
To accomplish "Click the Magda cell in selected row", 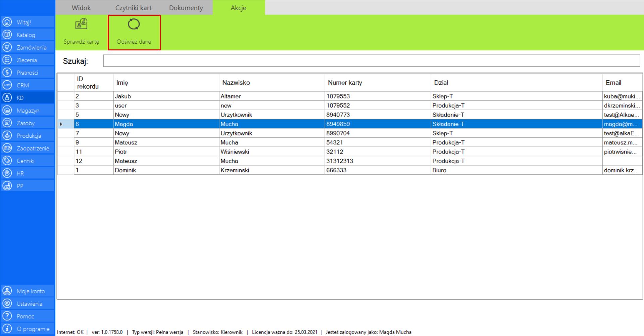I will click(x=166, y=124).
